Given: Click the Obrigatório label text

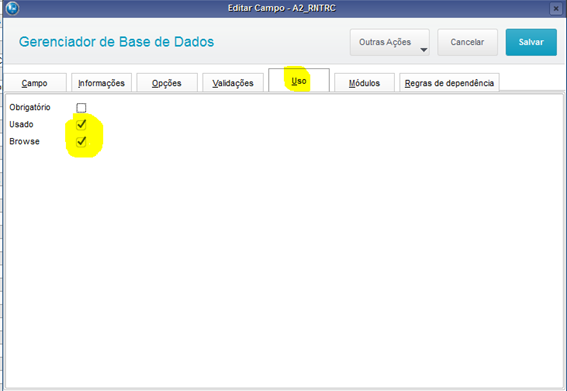Looking at the screenshot, I should [x=30, y=107].
